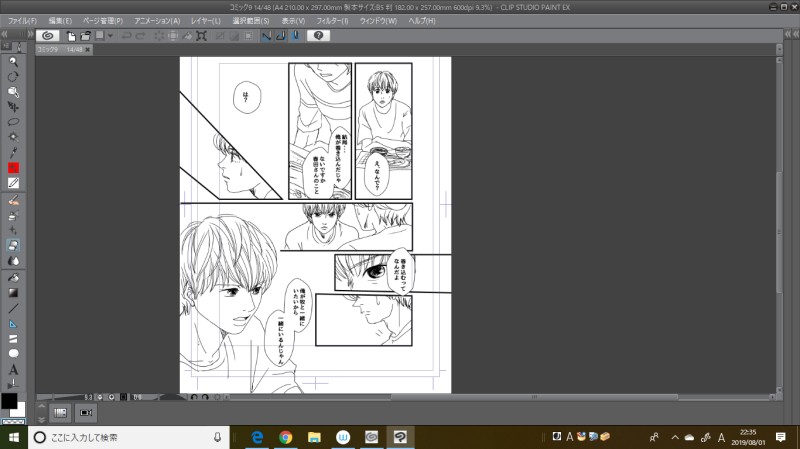Show hidden system tray icons
The width and height of the screenshot is (800, 449).
675,437
